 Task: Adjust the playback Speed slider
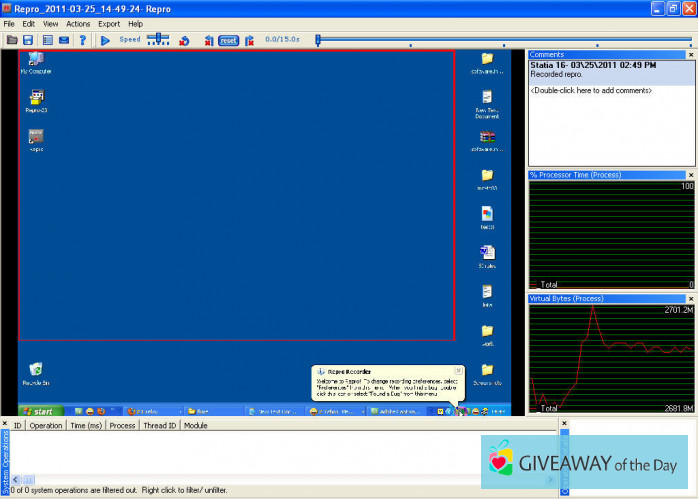coord(158,39)
